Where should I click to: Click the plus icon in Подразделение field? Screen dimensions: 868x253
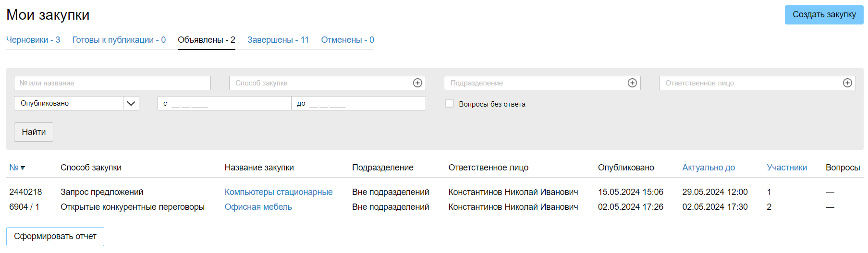tap(632, 83)
